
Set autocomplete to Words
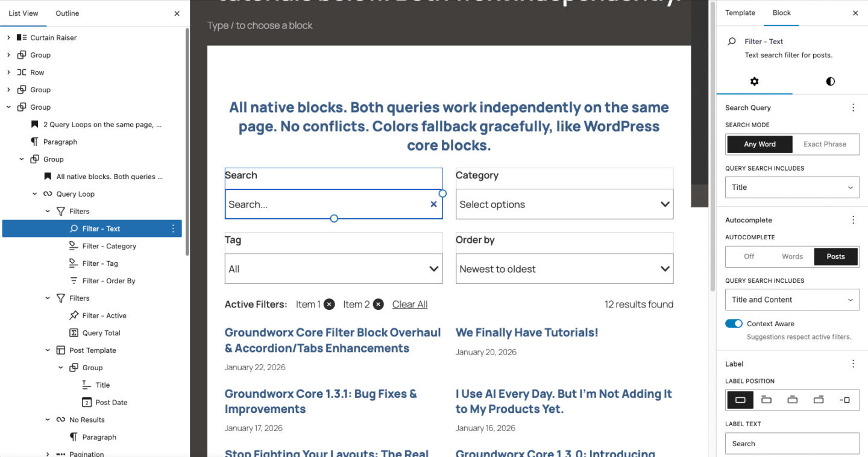pyautogui.click(x=792, y=256)
